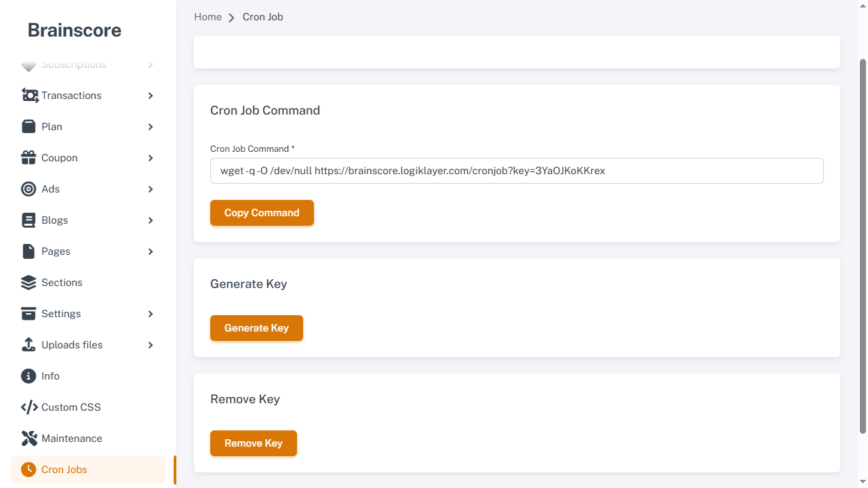The height and width of the screenshot is (488, 868).
Task: Click the Cron Job breadcrumb text
Action: [263, 17]
